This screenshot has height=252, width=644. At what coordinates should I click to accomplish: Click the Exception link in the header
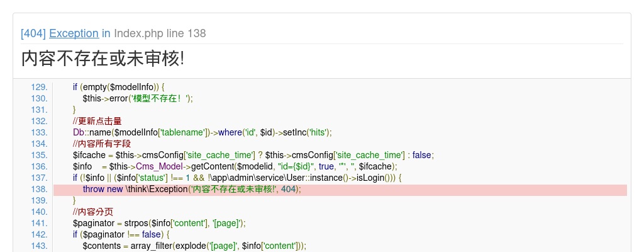click(74, 33)
